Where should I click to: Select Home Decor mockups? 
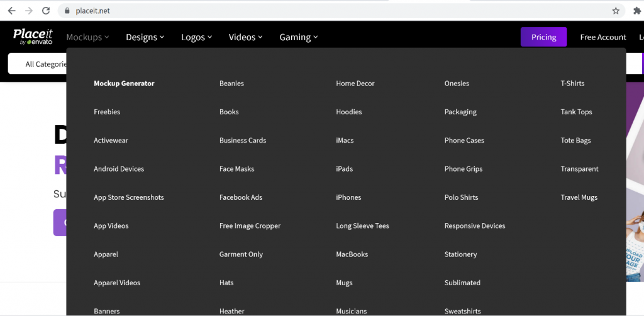(x=355, y=84)
